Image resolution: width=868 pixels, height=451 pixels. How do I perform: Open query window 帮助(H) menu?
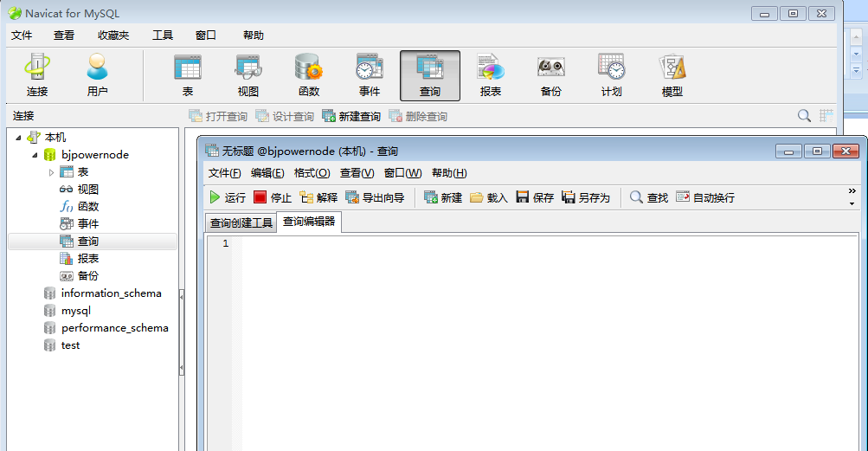[x=449, y=173]
